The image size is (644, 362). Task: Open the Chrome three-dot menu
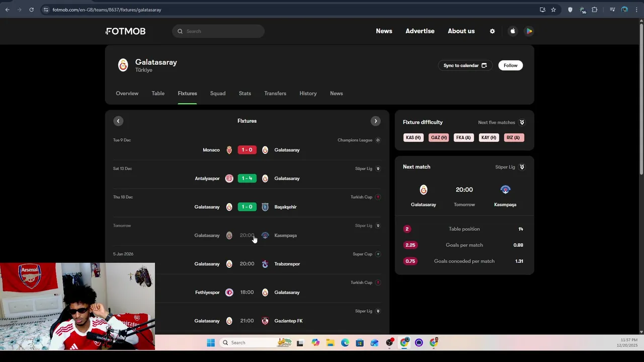[636, 10]
